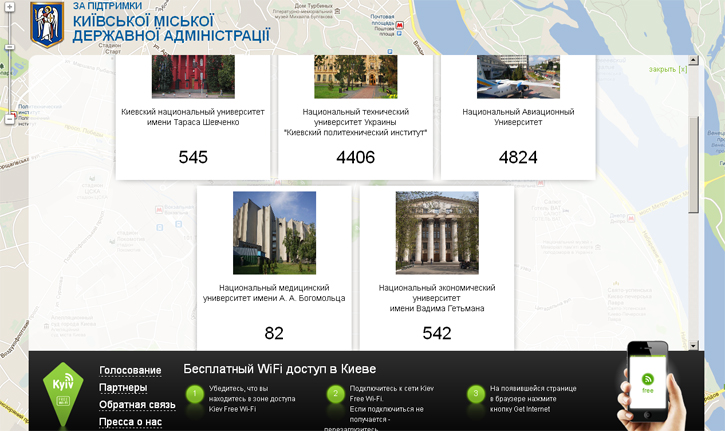Click the vote count 82

pyautogui.click(x=274, y=333)
